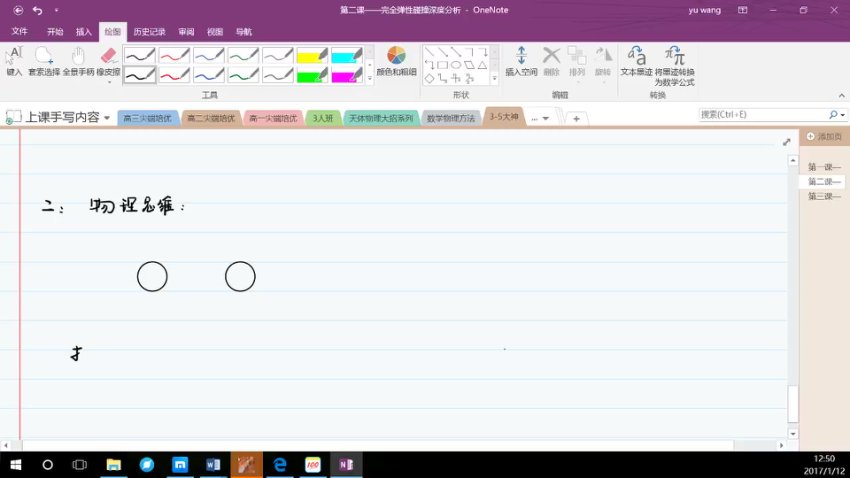Viewport: 850px width, 478px height.
Task: Switch to the Insert (插入) ribbon tab
Action: click(84, 31)
